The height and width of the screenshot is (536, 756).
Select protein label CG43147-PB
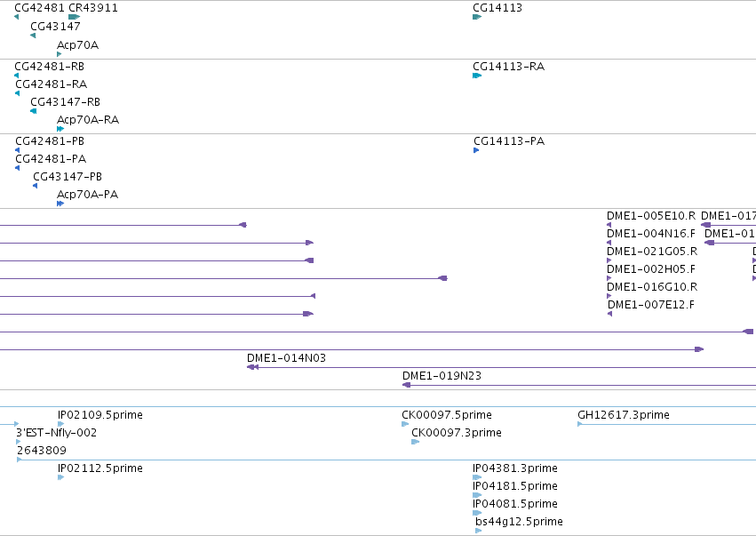pyautogui.click(x=68, y=177)
